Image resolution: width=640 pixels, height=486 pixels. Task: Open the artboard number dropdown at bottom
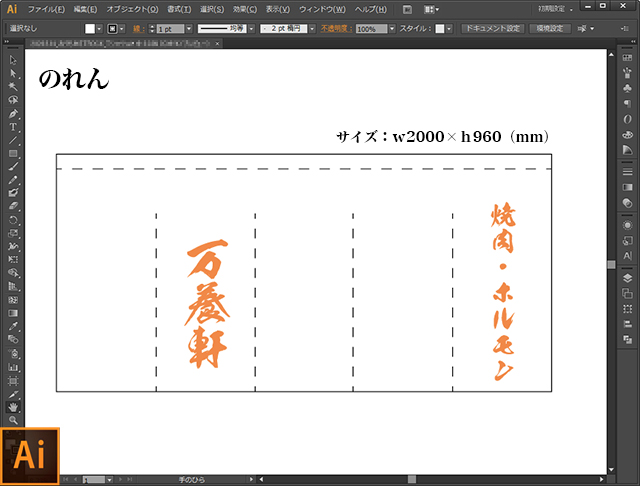pyautogui.click(x=109, y=479)
